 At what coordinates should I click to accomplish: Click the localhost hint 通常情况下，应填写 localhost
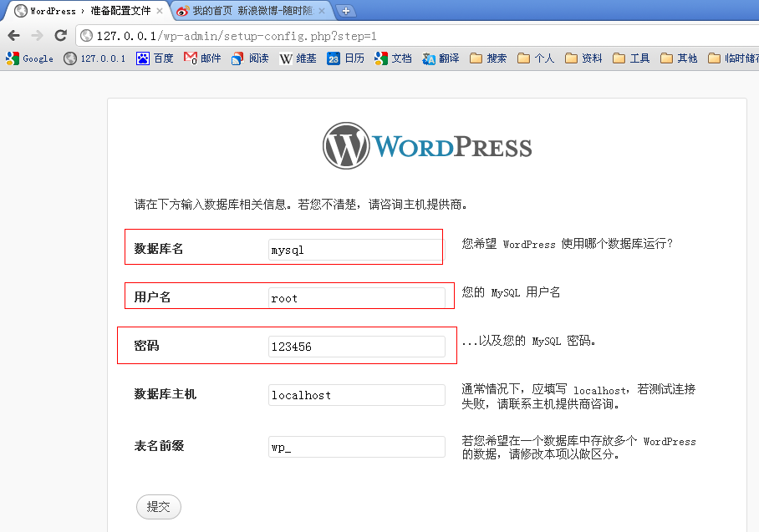pos(578,396)
